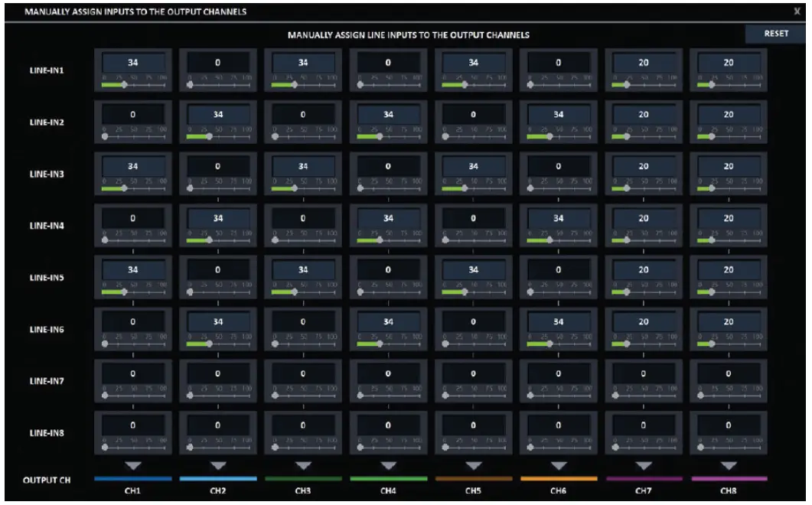Click the LINE-IN4 to CH2 slider
This screenshot has height=505, width=812.
(x=218, y=239)
